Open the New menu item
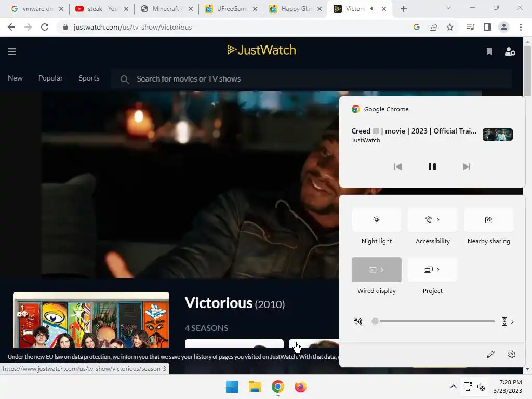The height and width of the screenshot is (399, 532). [x=15, y=78]
